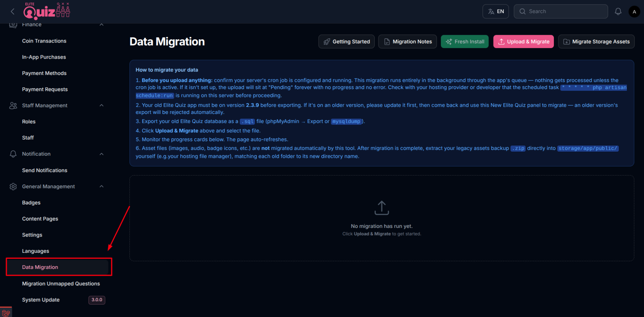Image resolution: width=644 pixels, height=317 pixels.
Task: Collapse the General Management chevron
Action: pos(102,186)
